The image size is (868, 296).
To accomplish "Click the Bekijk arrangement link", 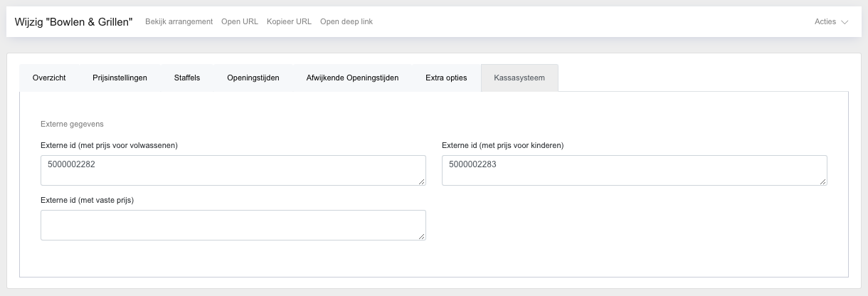I will tap(179, 21).
